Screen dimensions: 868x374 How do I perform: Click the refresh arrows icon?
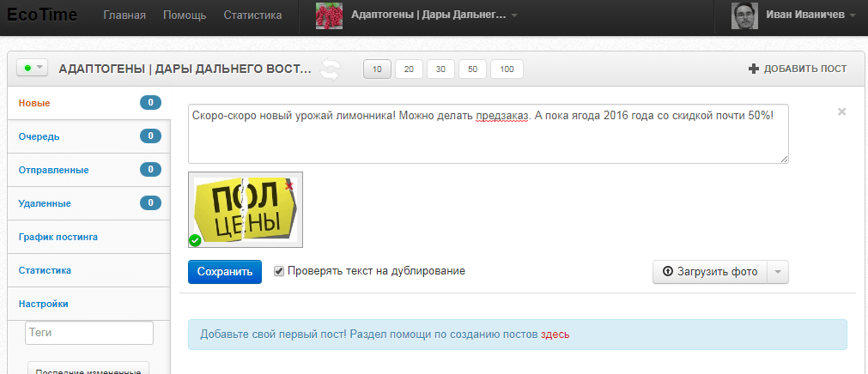[x=331, y=69]
